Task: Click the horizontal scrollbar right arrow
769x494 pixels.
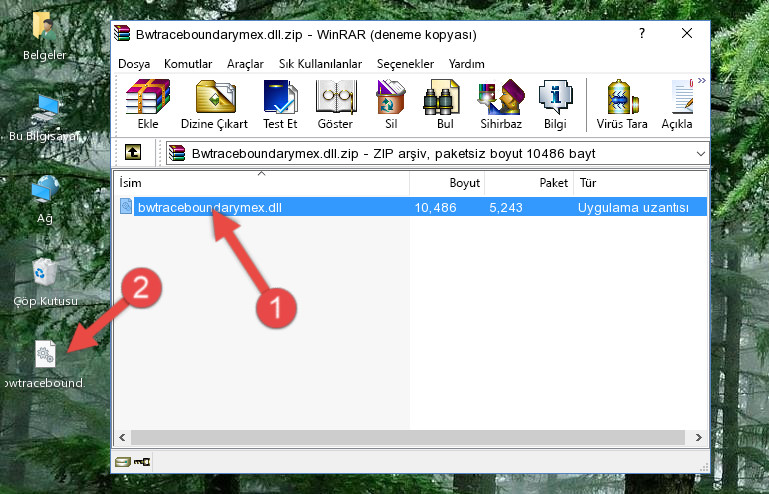Action: point(699,437)
